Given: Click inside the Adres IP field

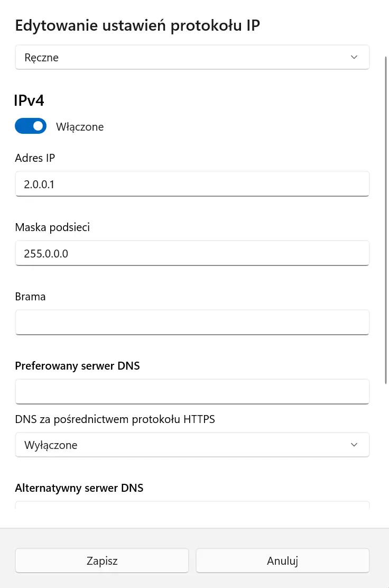Looking at the screenshot, I should [192, 184].
